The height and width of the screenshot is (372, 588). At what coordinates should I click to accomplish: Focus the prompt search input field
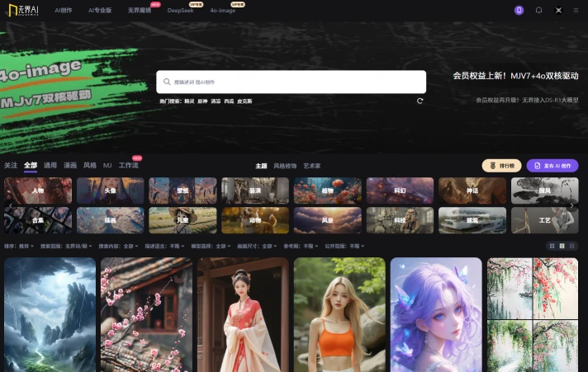click(x=291, y=82)
